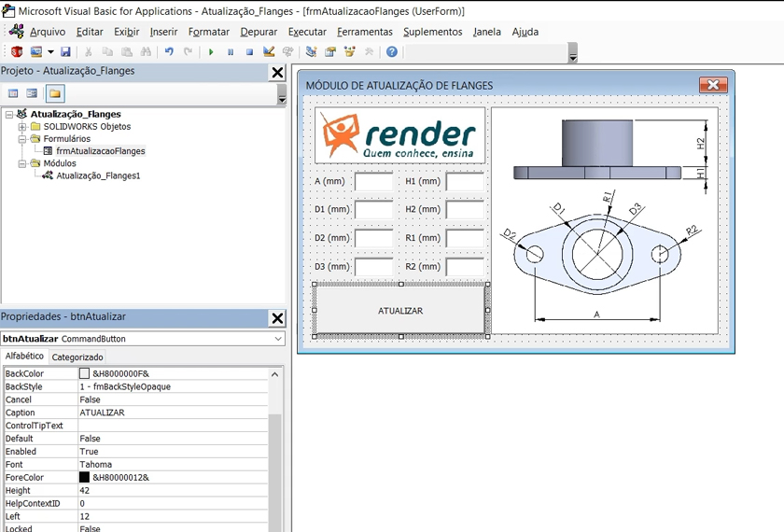Click the A (mm) input field
Viewport: 784px width, 532px height.
pyautogui.click(x=373, y=182)
